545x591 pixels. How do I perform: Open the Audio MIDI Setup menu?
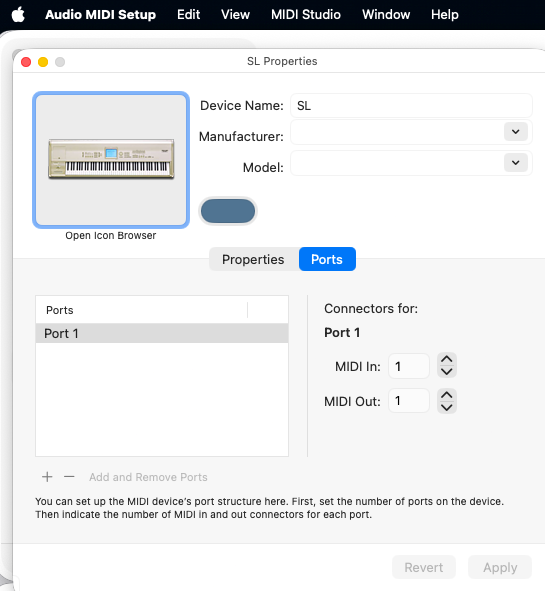(x=100, y=15)
